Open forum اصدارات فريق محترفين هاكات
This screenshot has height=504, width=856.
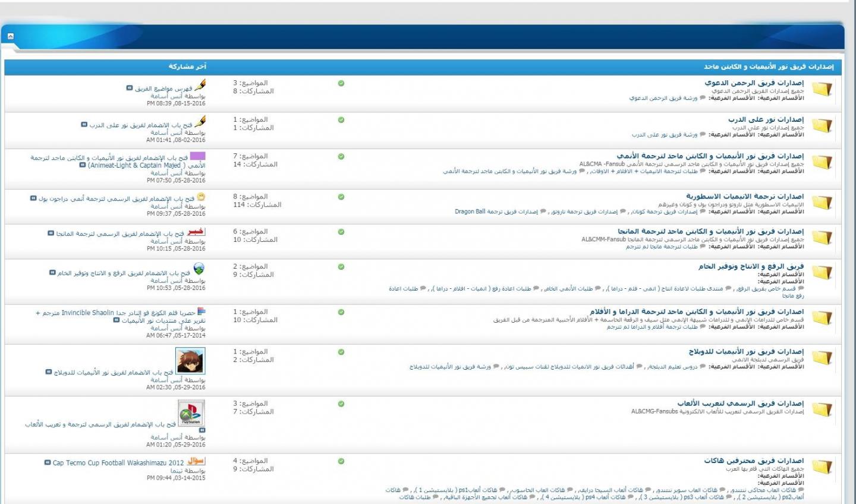pyautogui.click(x=754, y=461)
